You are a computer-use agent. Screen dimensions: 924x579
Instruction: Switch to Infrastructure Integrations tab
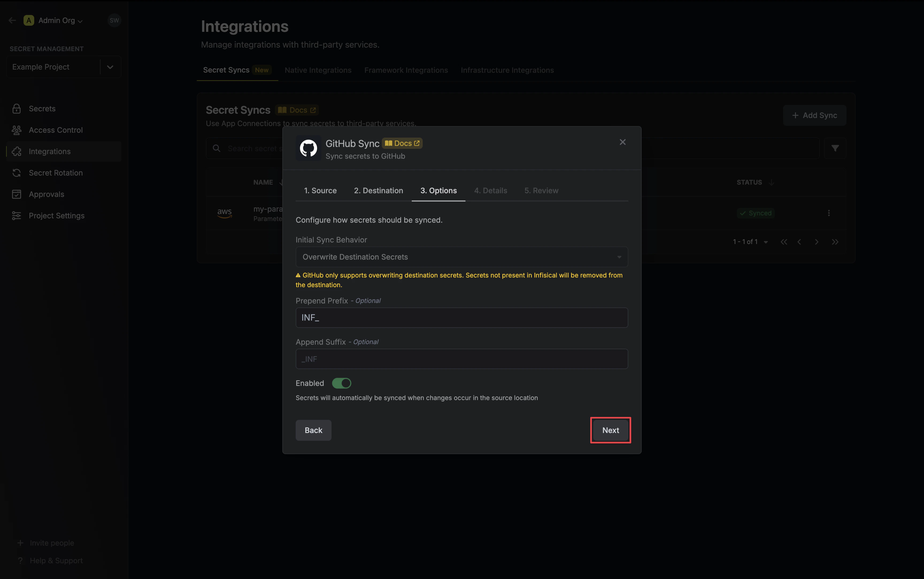(507, 70)
